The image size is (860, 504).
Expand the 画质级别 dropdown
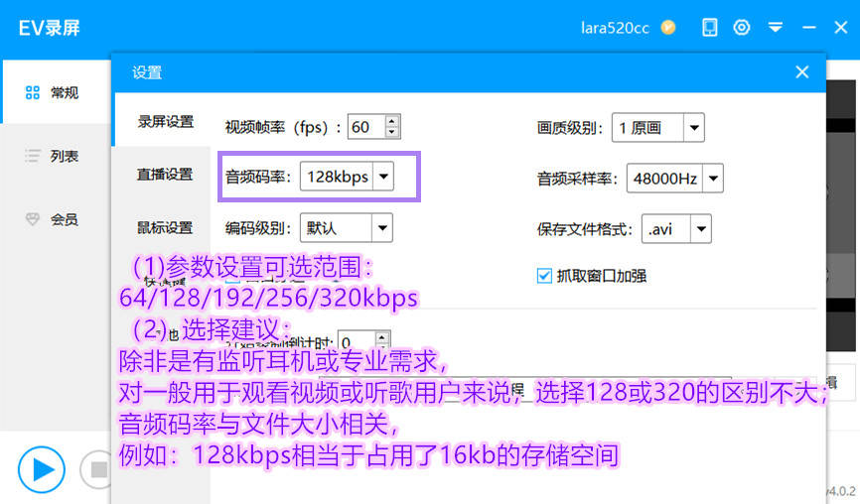[694, 128]
